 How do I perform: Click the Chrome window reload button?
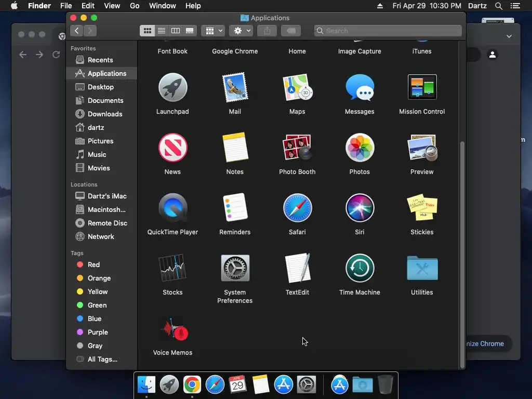[56, 54]
